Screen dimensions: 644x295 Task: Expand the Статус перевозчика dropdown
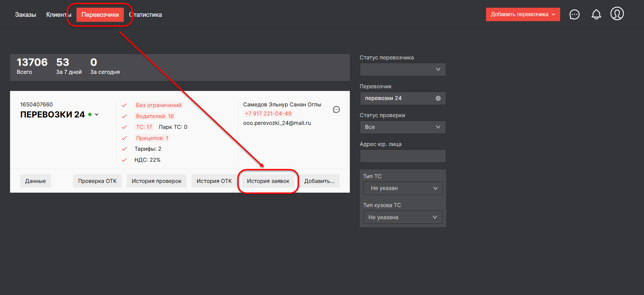tap(402, 69)
